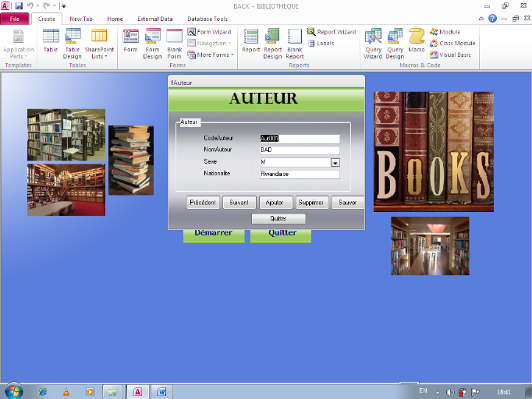This screenshot has height=399, width=532.
Task: Insert a new Module
Action: coord(445,32)
